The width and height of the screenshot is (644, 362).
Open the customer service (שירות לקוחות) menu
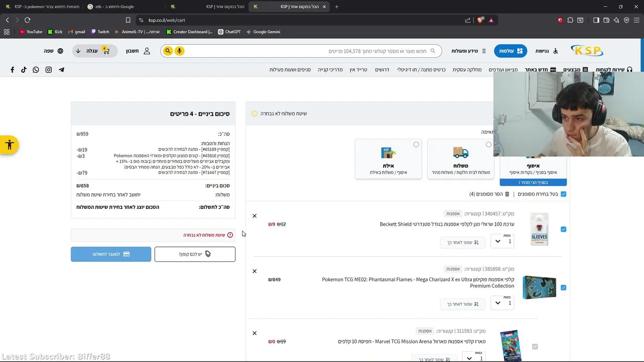tap(613, 70)
